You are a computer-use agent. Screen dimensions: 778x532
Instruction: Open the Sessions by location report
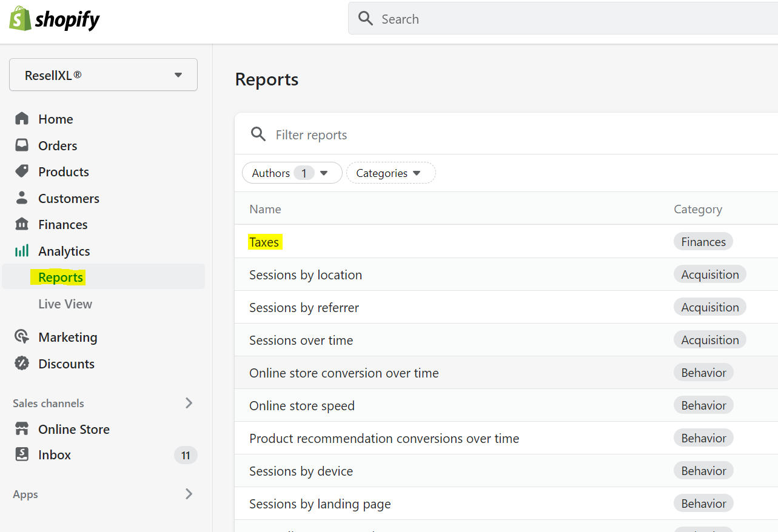(x=306, y=275)
